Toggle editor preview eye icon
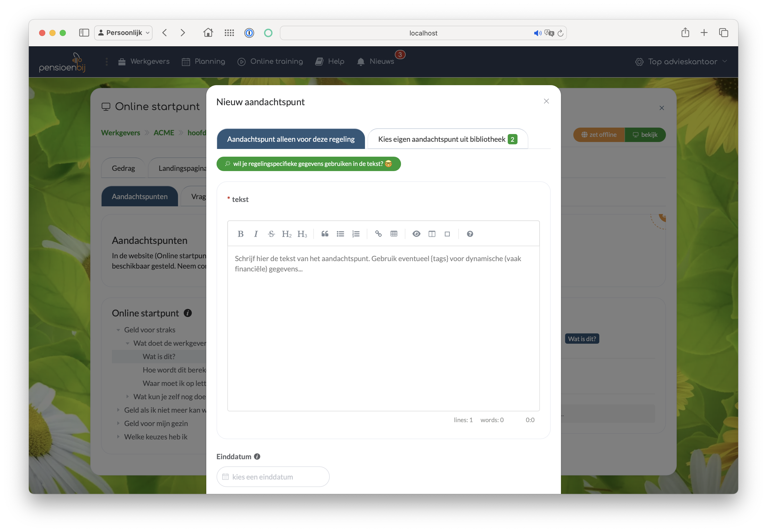Screen dimensions: 767x532 416,234
